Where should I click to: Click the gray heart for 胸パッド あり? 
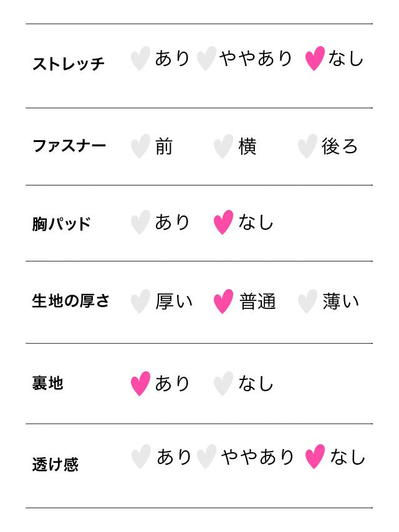tap(140, 222)
